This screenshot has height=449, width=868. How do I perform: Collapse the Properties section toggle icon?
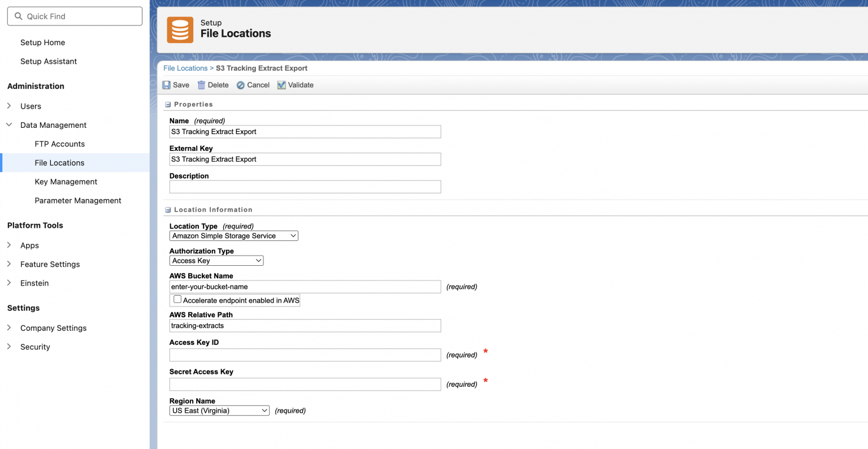click(168, 105)
